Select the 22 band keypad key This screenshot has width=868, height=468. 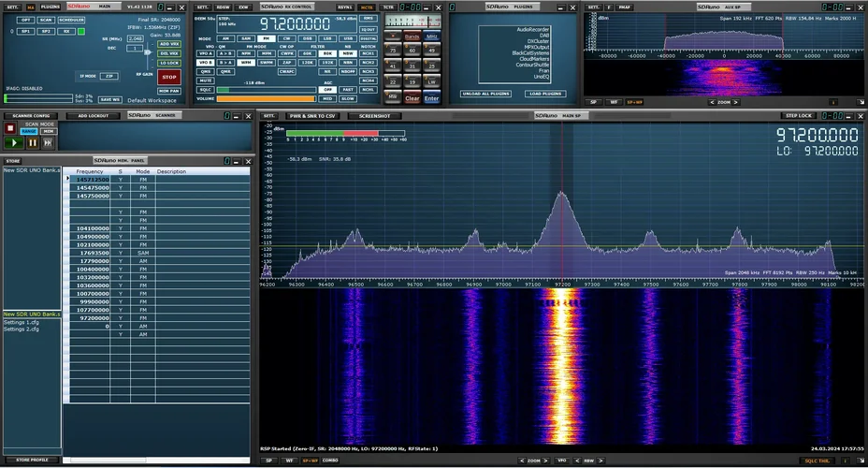393,81
